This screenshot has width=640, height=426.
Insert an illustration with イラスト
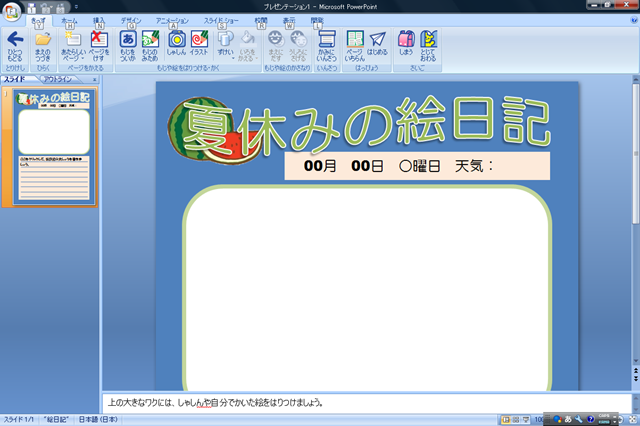[199, 43]
